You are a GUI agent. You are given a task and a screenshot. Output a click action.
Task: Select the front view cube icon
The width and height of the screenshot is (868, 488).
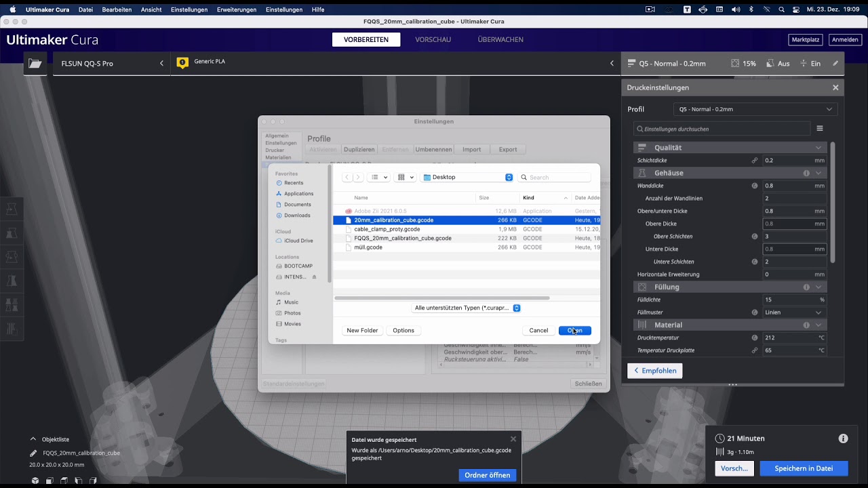coord(50,481)
